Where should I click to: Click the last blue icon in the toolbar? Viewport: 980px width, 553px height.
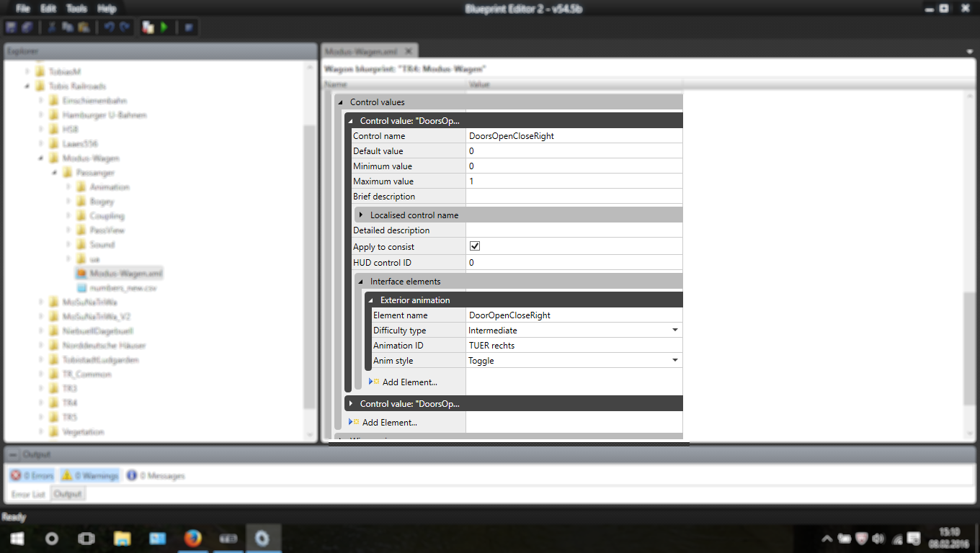tap(189, 27)
